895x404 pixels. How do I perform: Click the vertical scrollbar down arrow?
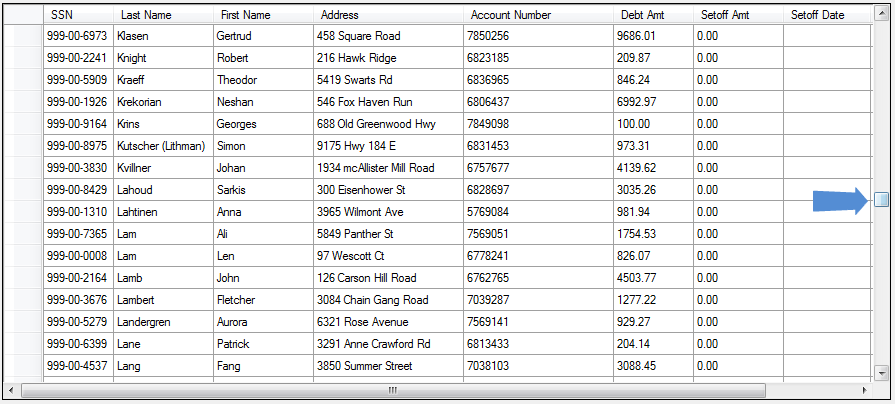pyautogui.click(x=881, y=373)
